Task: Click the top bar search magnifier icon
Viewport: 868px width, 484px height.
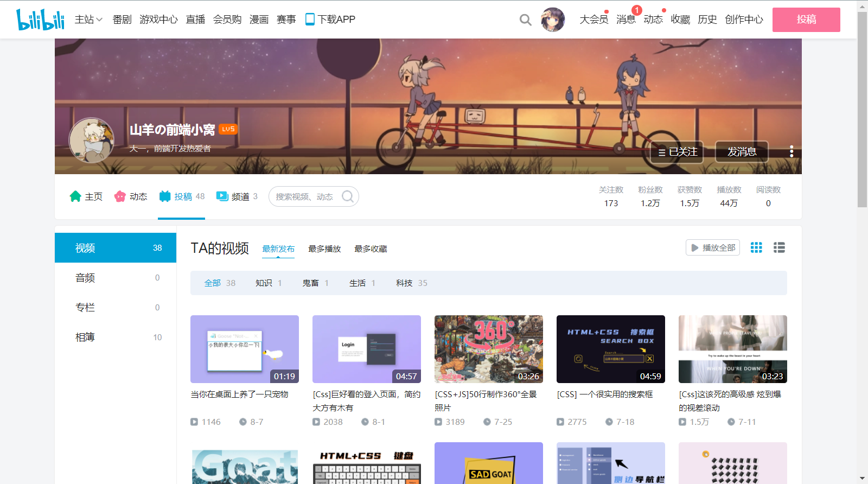Action: [x=525, y=20]
